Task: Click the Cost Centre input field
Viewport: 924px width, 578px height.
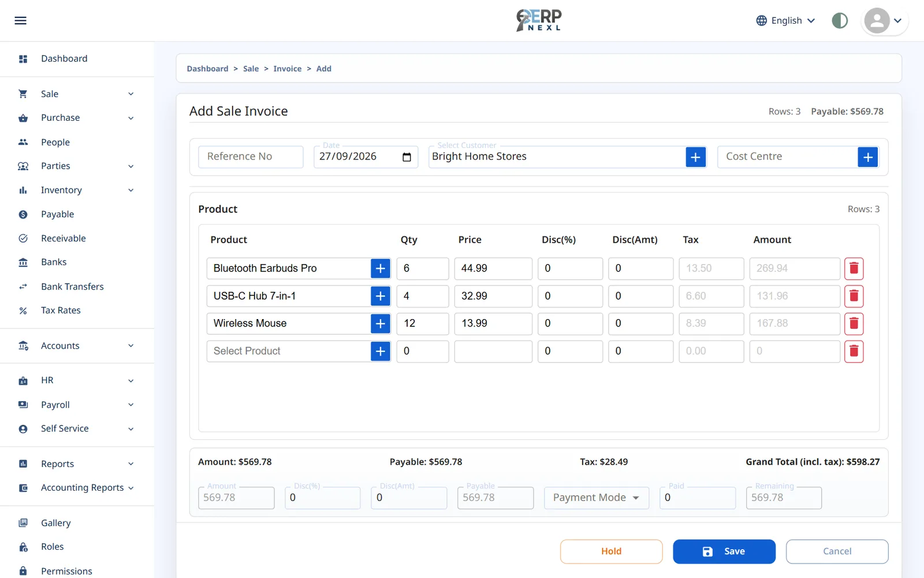Action: tap(788, 157)
